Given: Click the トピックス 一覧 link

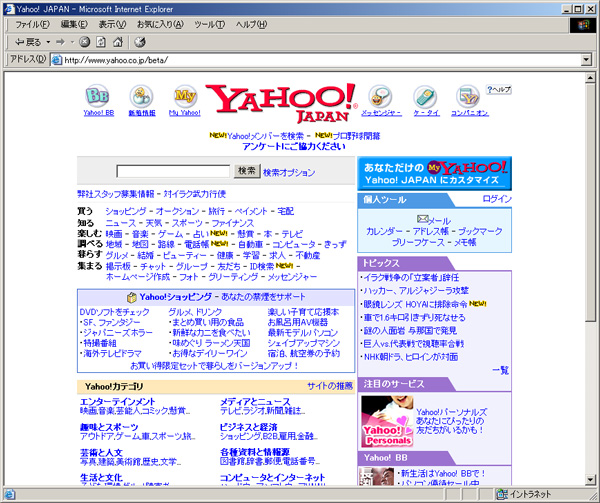Looking at the screenshot, I should tap(500, 370).
